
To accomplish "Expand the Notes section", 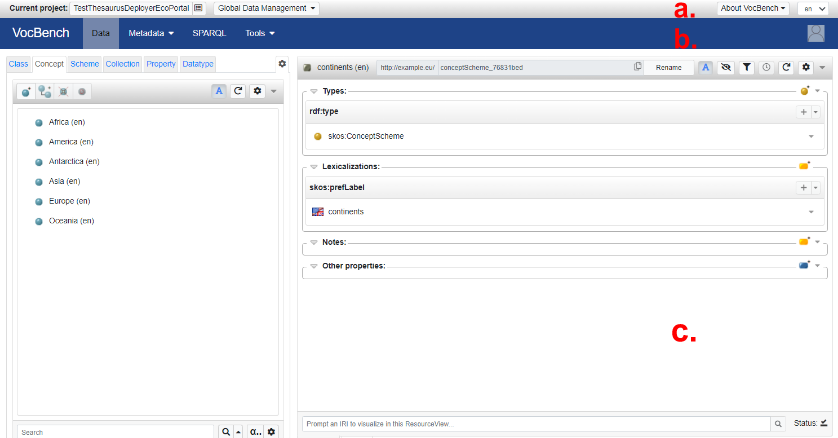I will 314,243.
